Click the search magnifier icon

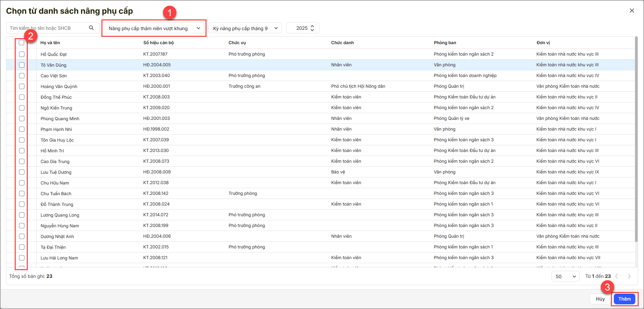pyautogui.click(x=91, y=28)
